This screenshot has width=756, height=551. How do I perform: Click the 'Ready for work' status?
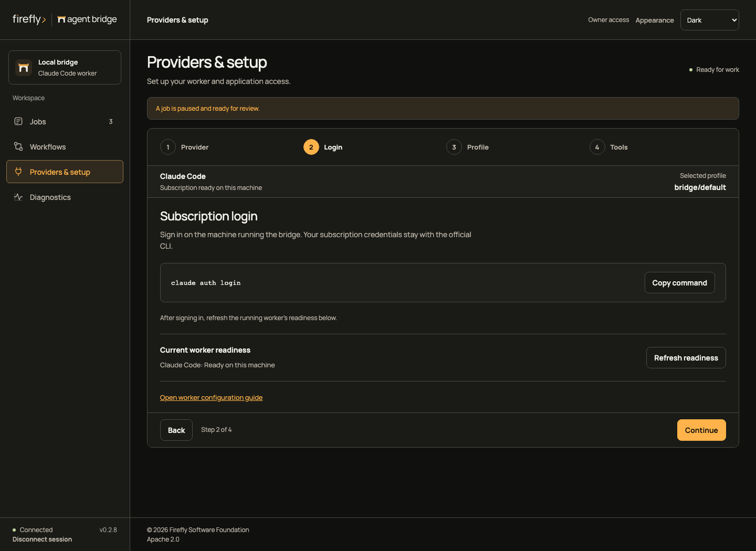click(x=714, y=70)
